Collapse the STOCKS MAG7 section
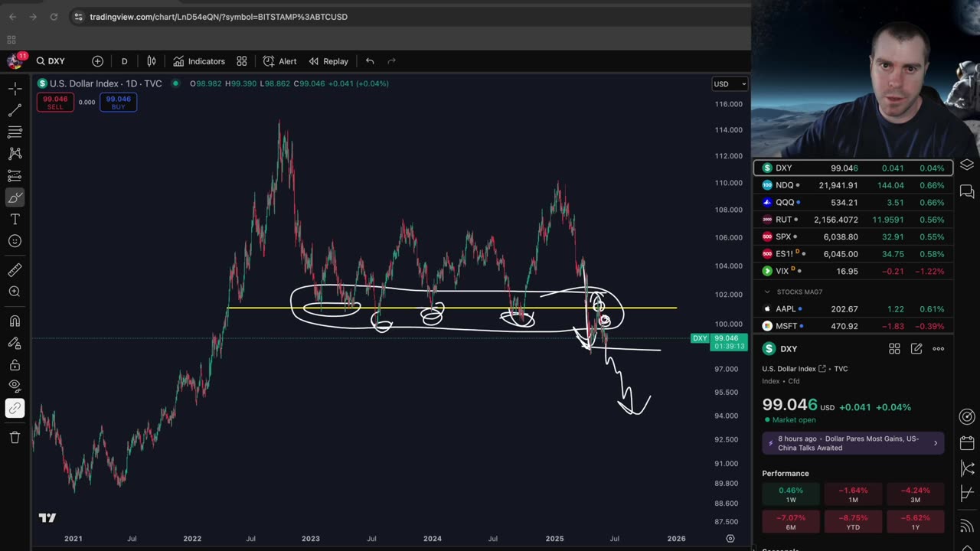This screenshot has height=551, width=980. pos(766,292)
